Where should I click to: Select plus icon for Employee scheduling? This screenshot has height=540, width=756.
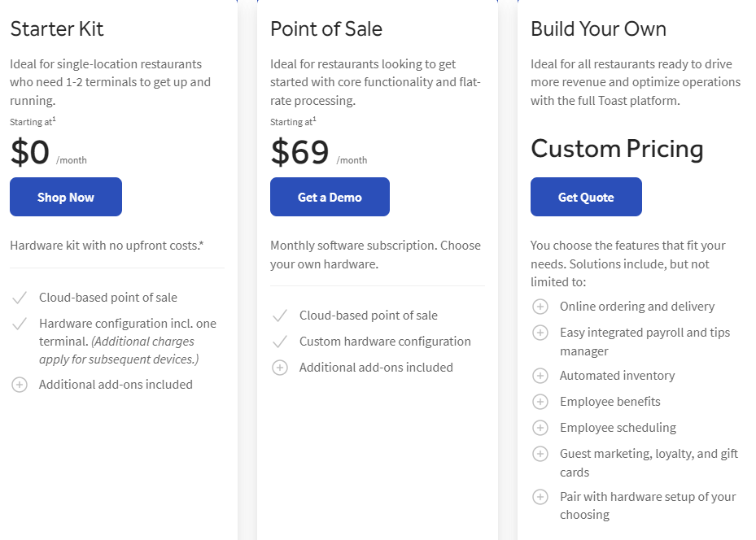(x=540, y=428)
